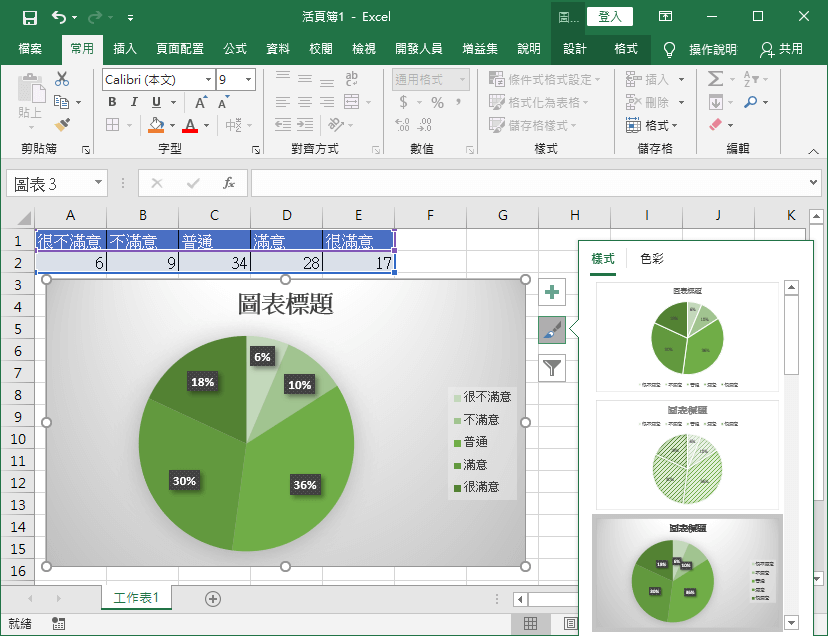Click the Chart Elements plus button
The image size is (828, 636).
tap(552, 292)
